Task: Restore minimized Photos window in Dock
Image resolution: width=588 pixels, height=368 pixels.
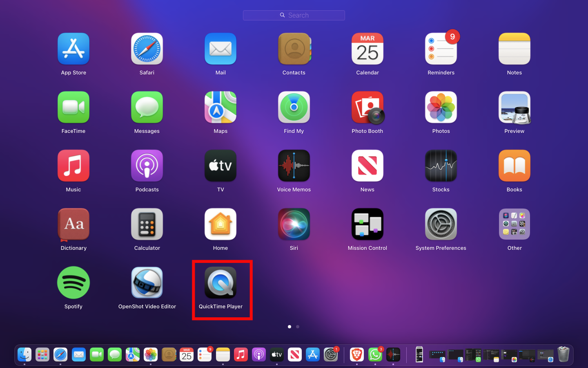Action: (509, 355)
